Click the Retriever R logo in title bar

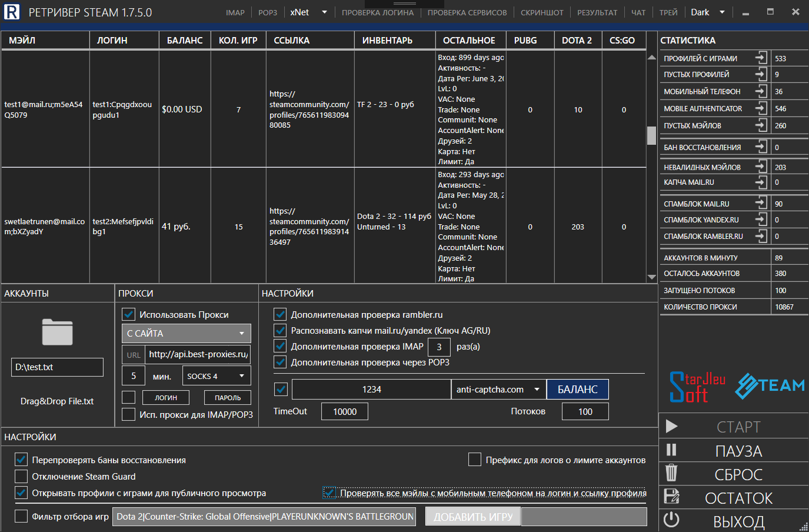[x=12, y=12]
